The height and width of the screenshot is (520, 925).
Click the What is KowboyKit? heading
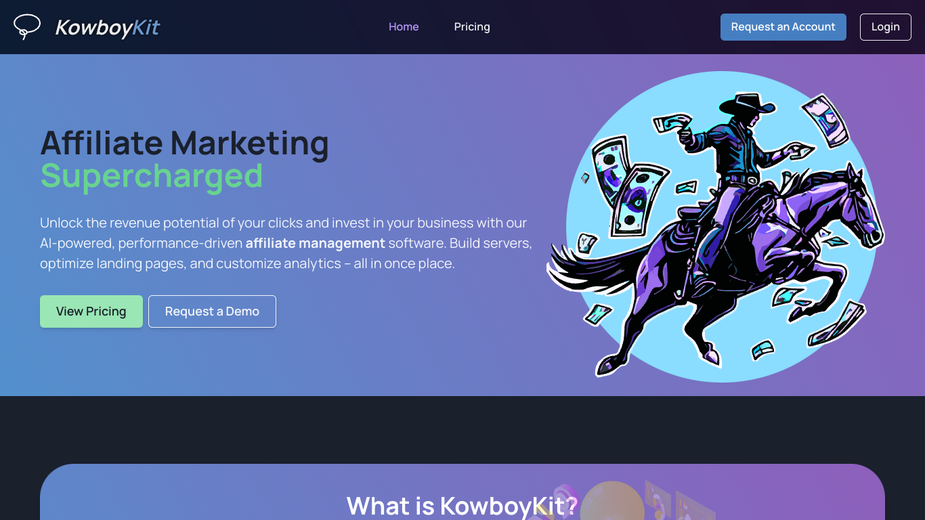462,506
